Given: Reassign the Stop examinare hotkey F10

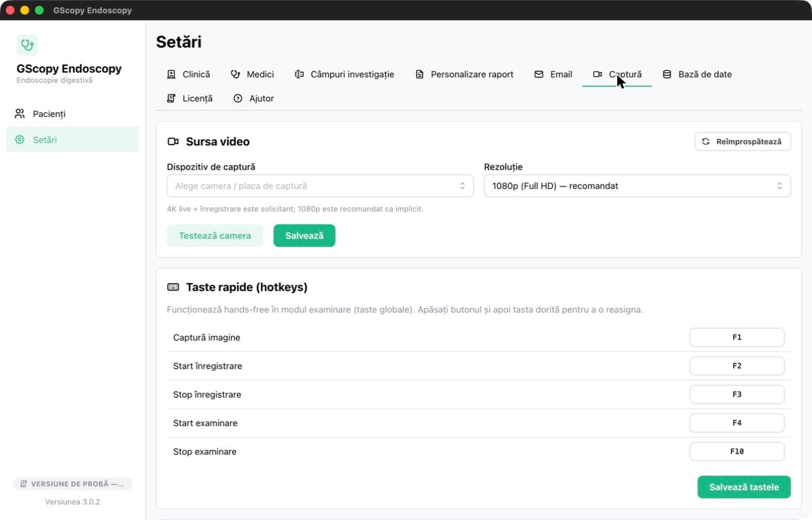Looking at the screenshot, I should (737, 452).
